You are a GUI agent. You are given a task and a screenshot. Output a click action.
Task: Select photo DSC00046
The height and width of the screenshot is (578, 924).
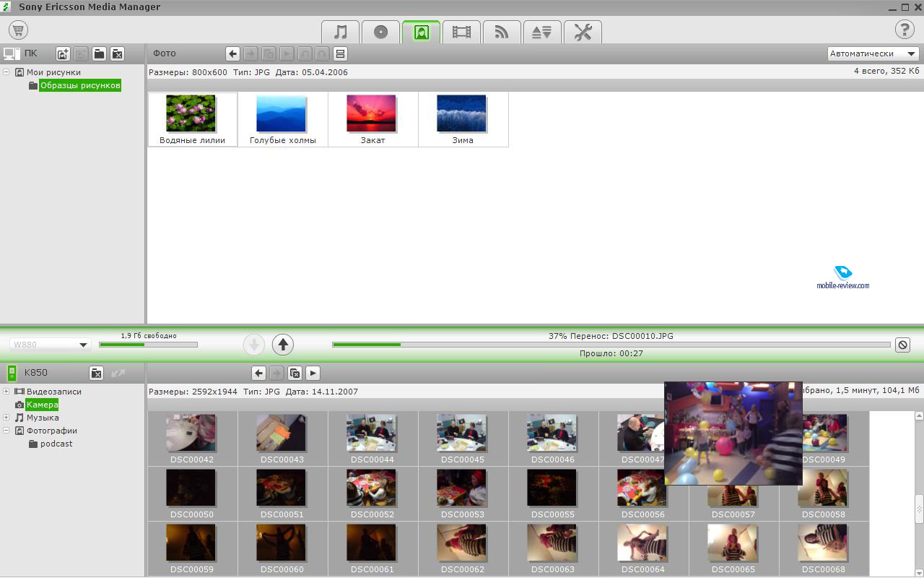click(553, 439)
